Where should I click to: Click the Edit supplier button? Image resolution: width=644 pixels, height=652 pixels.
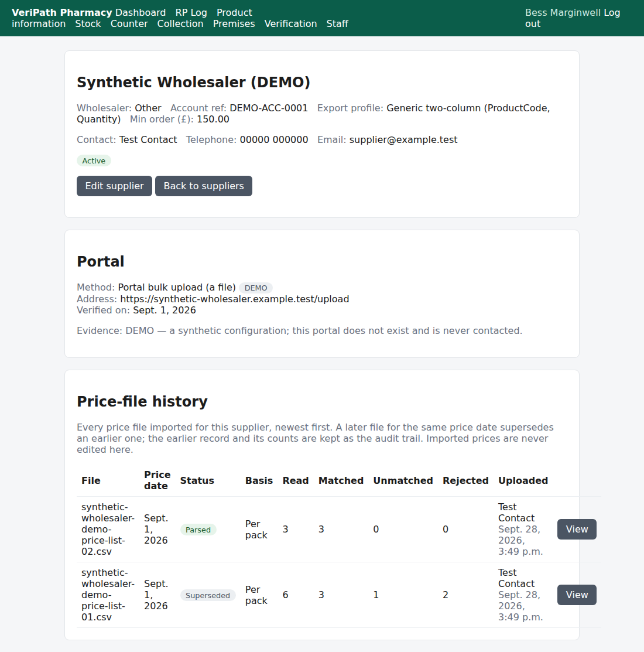[114, 186]
